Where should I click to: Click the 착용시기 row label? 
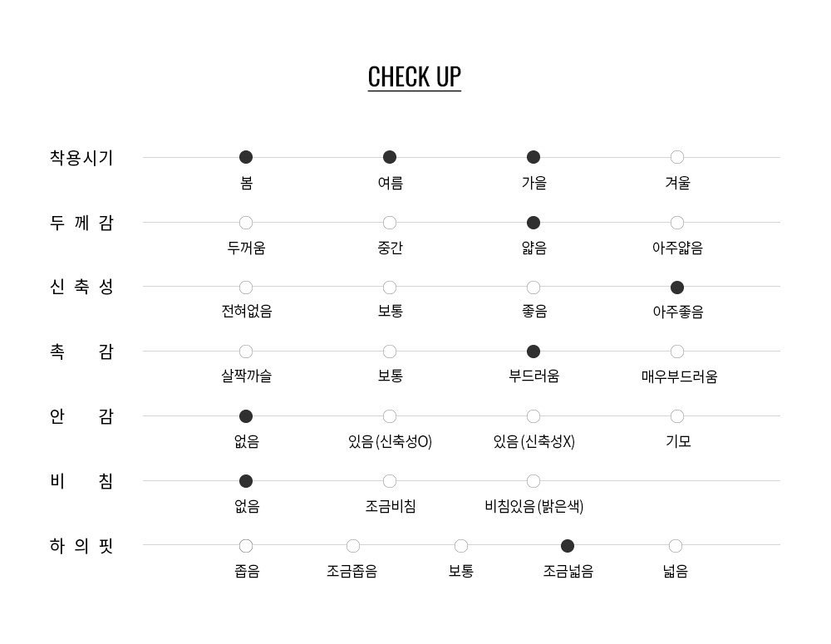click(x=81, y=158)
